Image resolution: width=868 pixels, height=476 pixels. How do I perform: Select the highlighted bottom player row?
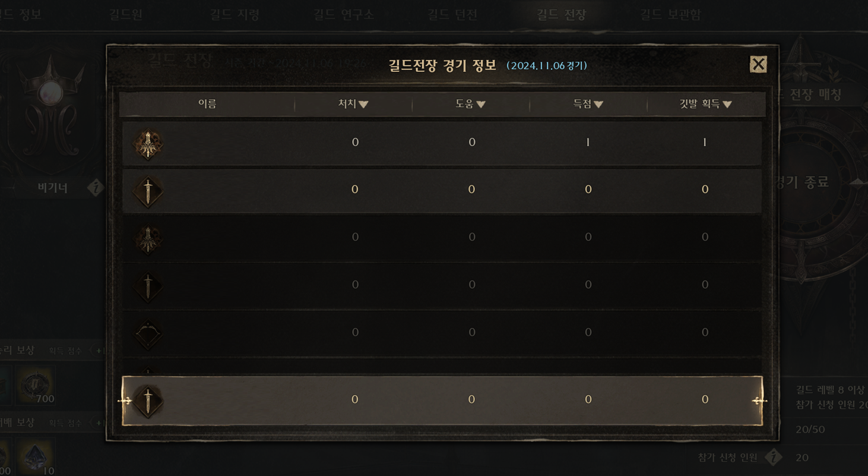[x=442, y=401]
